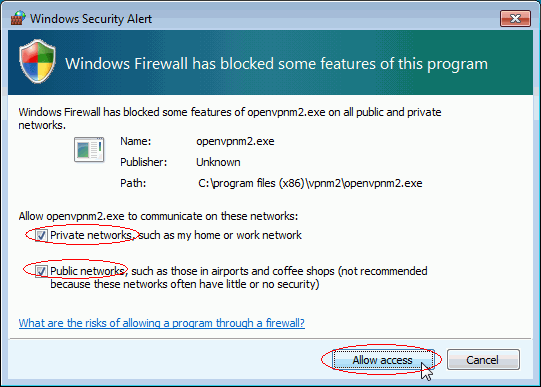Toggle the Public networks checkbox

coord(41,271)
